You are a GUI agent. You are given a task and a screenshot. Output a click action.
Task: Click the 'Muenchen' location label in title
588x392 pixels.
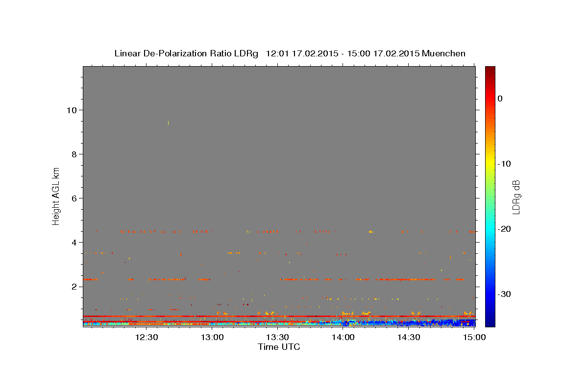(443, 53)
